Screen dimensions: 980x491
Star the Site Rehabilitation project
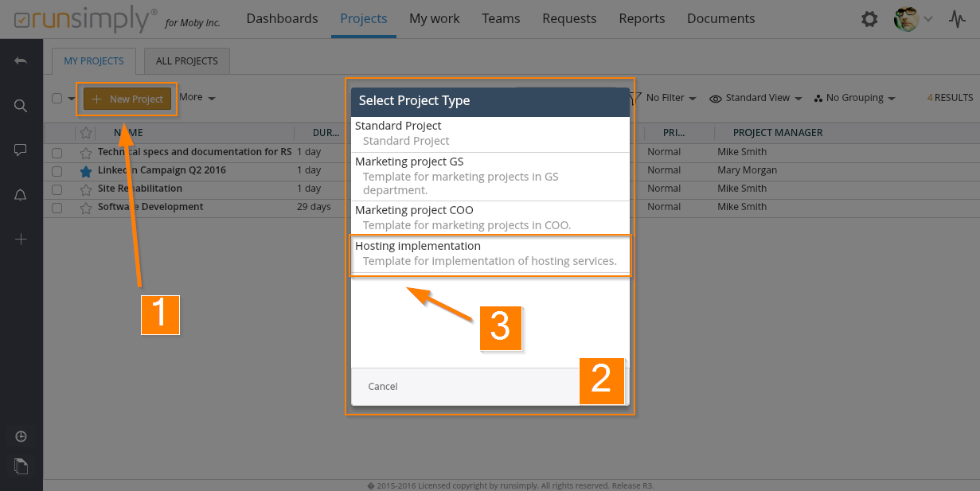(x=86, y=189)
